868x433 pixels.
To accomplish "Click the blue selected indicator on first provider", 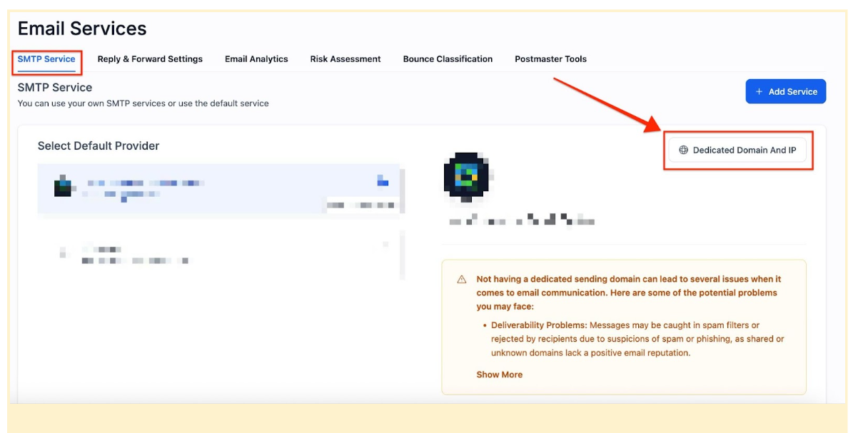I will tap(383, 181).
